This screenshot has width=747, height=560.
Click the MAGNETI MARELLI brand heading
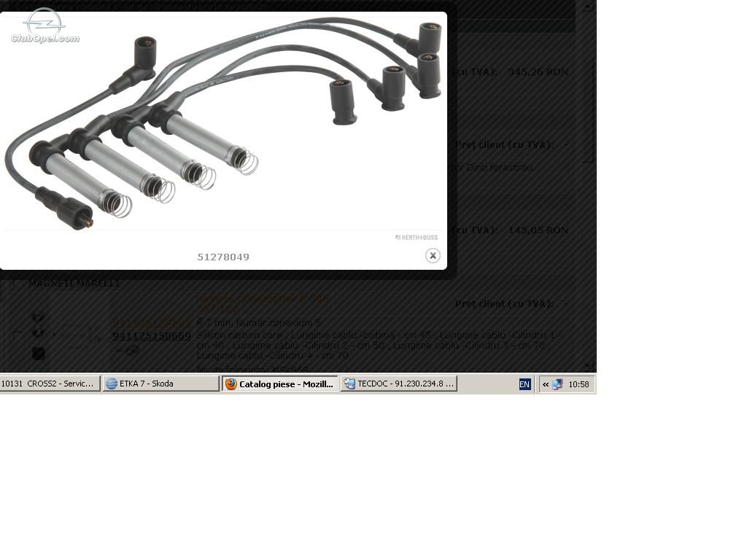click(74, 284)
